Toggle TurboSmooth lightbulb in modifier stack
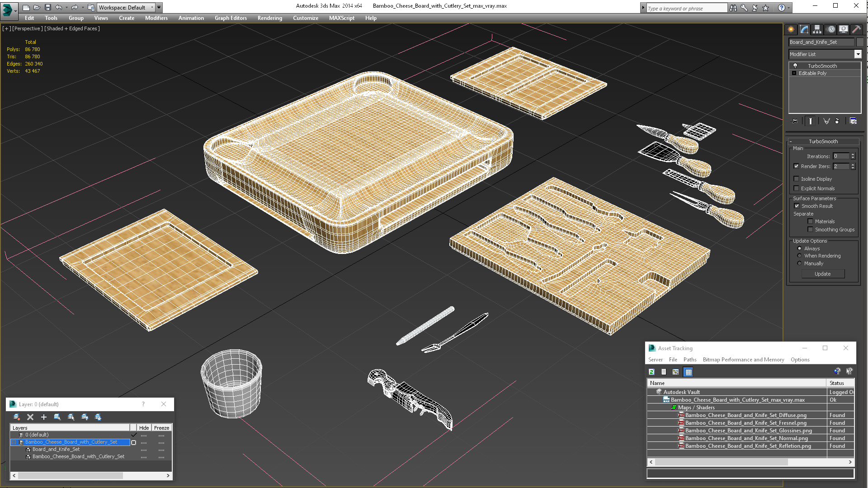868x488 pixels. (x=795, y=66)
